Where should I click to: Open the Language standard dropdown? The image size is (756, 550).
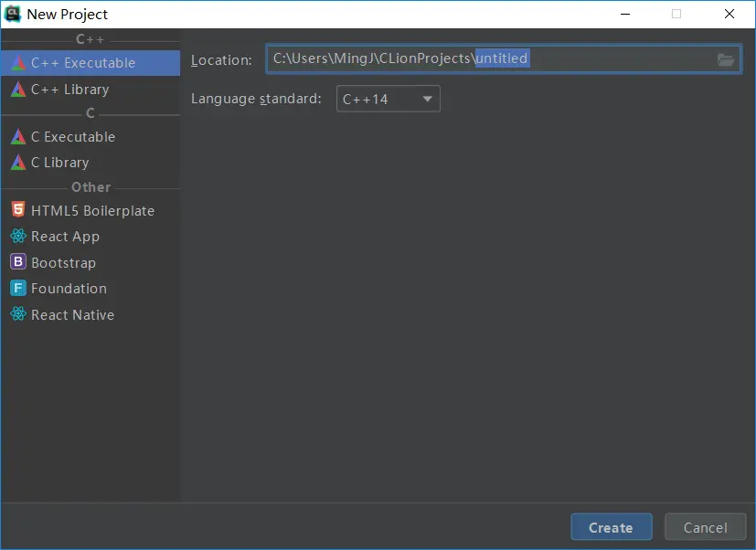pyautogui.click(x=389, y=99)
